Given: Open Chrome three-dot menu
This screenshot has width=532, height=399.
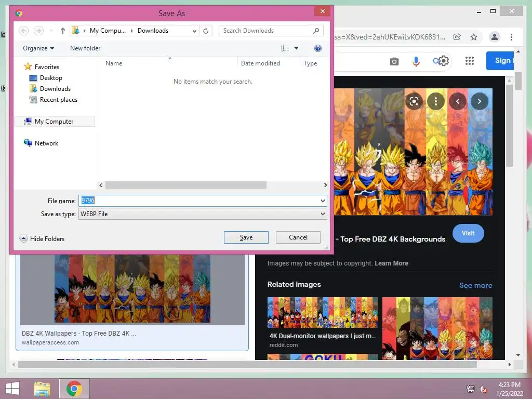Looking at the screenshot, I should (x=511, y=37).
